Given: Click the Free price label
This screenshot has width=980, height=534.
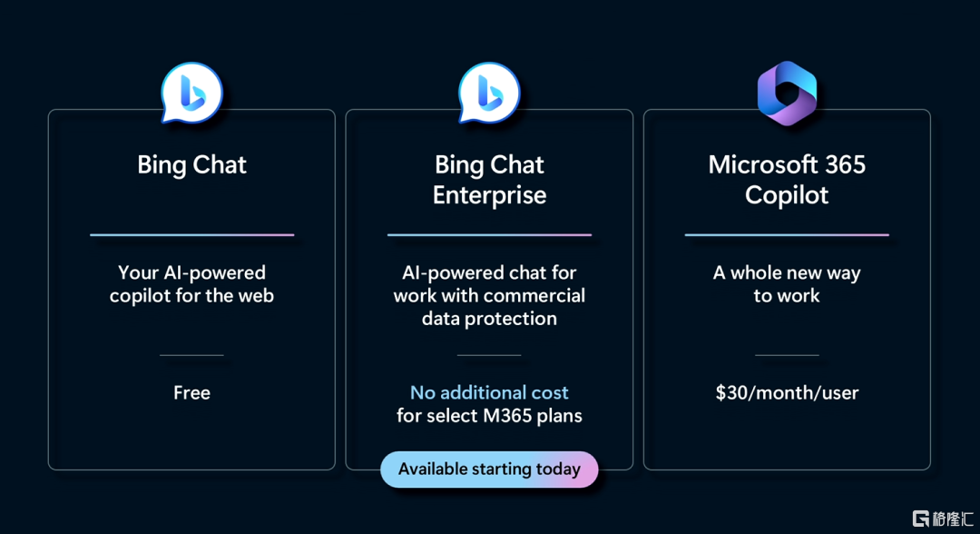Looking at the screenshot, I should (191, 392).
